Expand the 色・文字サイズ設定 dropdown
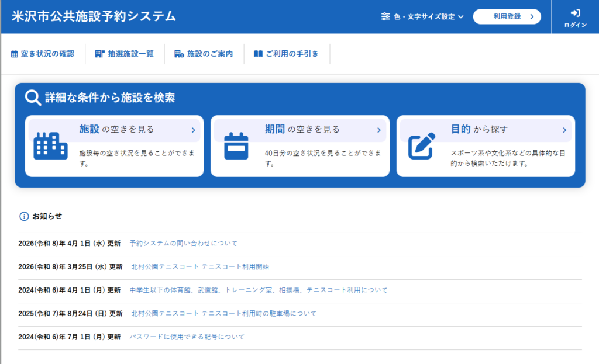599x364 pixels. coord(461,16)
